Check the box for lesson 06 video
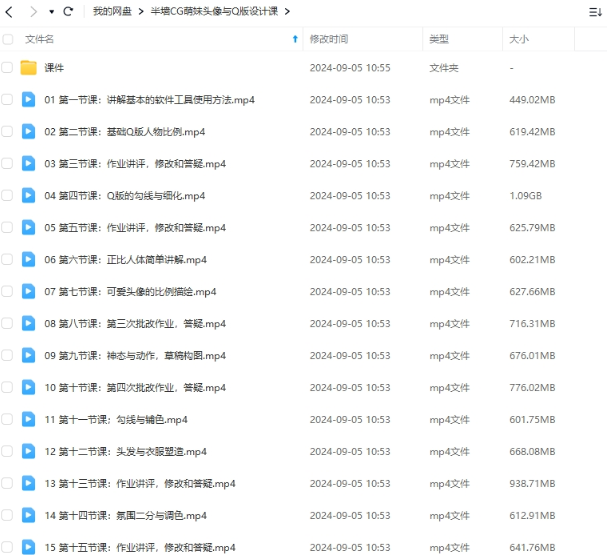608x555 pixels. coord(7,259)
